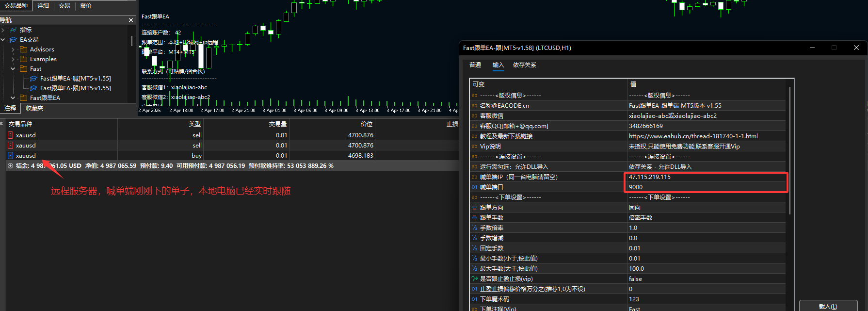Select the 注释 tab under navigator

(10, 108)
